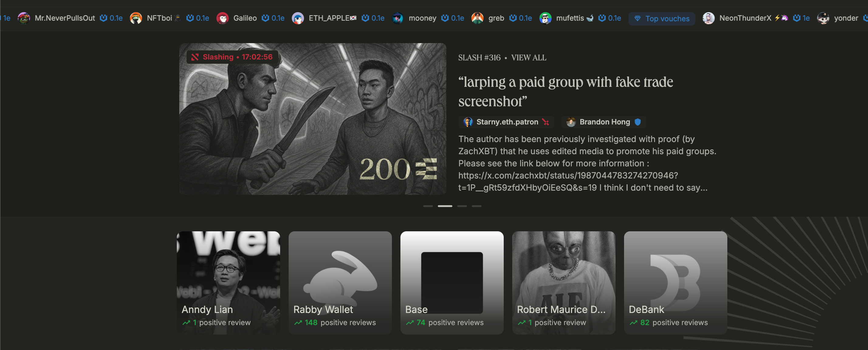868x350 pixels.
Task: Click mooney profile avatar
Action: pos(398,18)
